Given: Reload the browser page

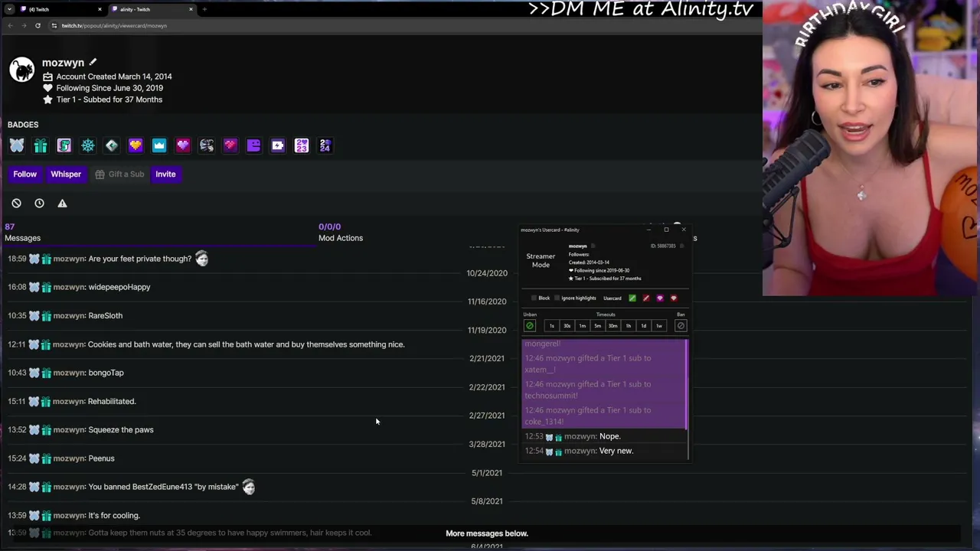Looking at the screenshot, I should pyautogui.click(x=38, y=26).
